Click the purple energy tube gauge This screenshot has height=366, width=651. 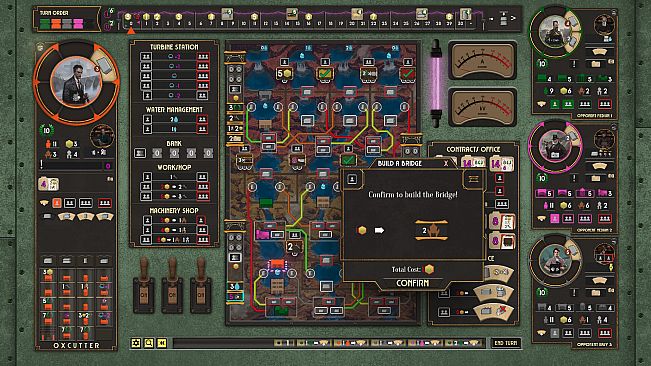click(x=436, y=83)
